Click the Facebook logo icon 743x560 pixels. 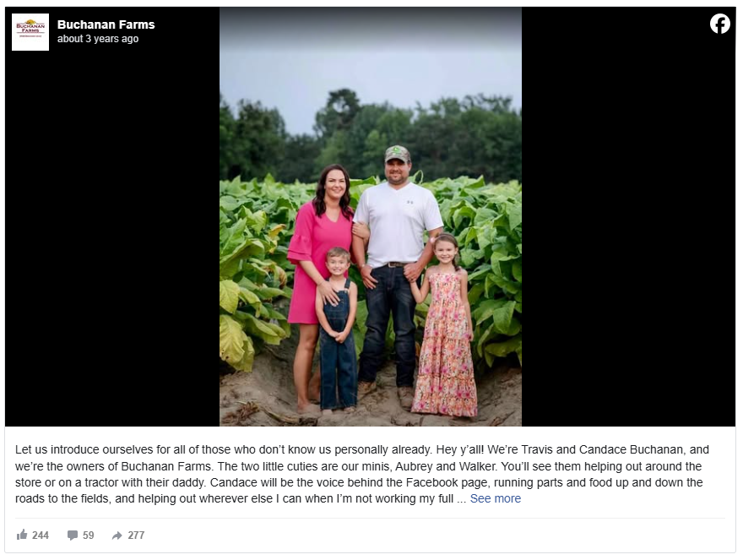click(719, 24)
